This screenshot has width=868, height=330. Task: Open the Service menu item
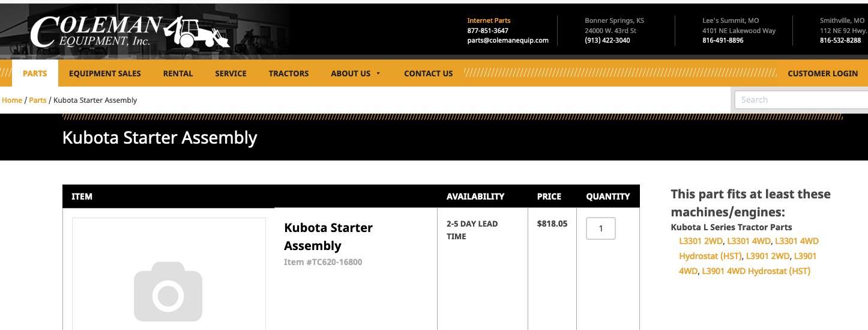tap(231, 73)
